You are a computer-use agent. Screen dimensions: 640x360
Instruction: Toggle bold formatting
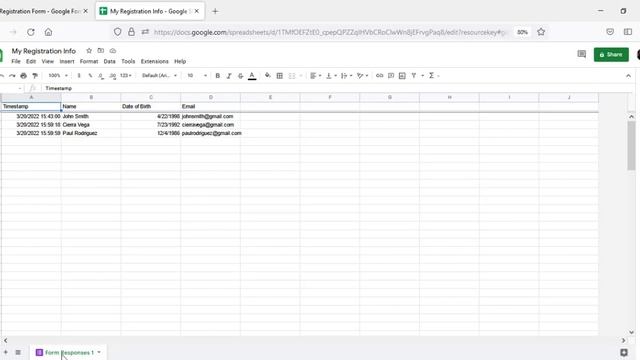[x=218, y=76]
